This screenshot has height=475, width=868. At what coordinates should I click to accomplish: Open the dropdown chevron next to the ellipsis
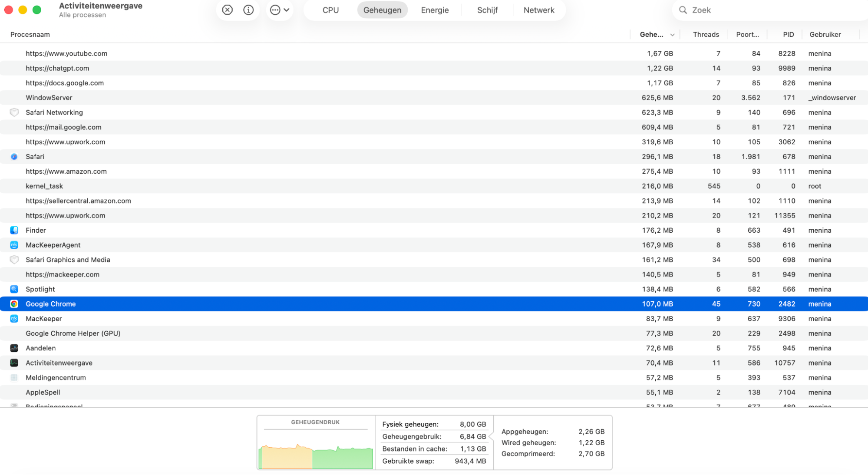click(287, 10)
